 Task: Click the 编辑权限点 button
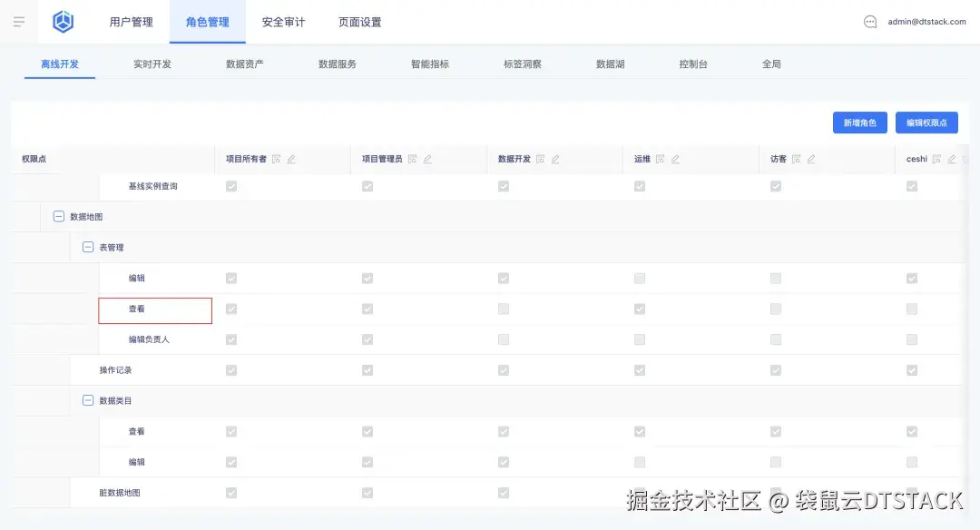[x=928, y=123]
